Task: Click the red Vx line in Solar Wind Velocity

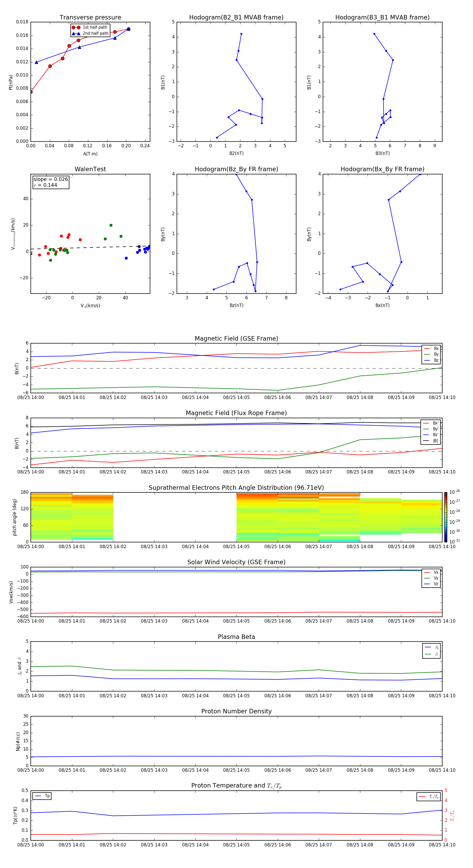Action: tap(236, 613)
